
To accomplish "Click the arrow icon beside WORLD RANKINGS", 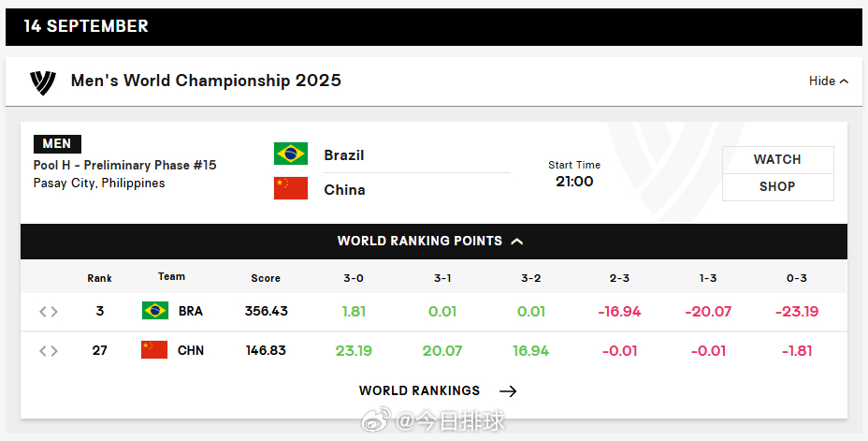I will pos(508,391).
